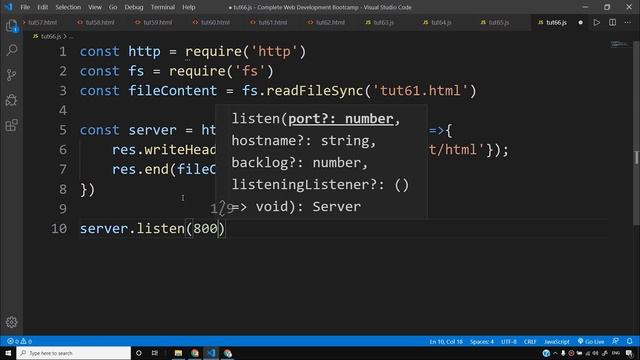Change line endings via CRLF in the status bar
The width and height of the screenshot is (640, 360).
click(530, 341)
